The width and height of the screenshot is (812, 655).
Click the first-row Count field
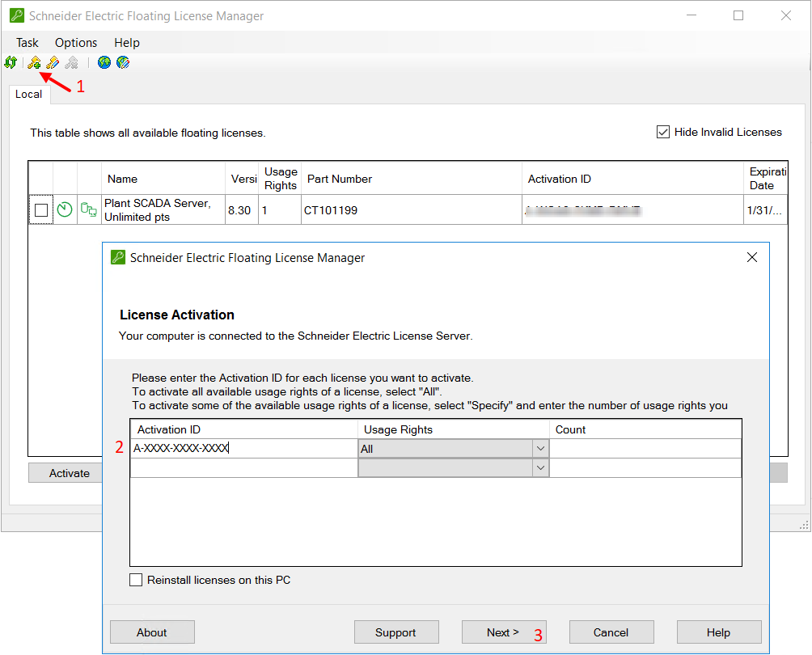coord(645,449)
